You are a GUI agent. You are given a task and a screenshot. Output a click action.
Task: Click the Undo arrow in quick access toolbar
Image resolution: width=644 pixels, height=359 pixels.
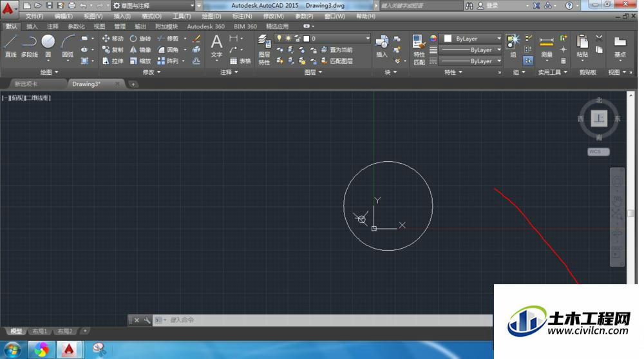pyautogui.click(x=83, y=5)
